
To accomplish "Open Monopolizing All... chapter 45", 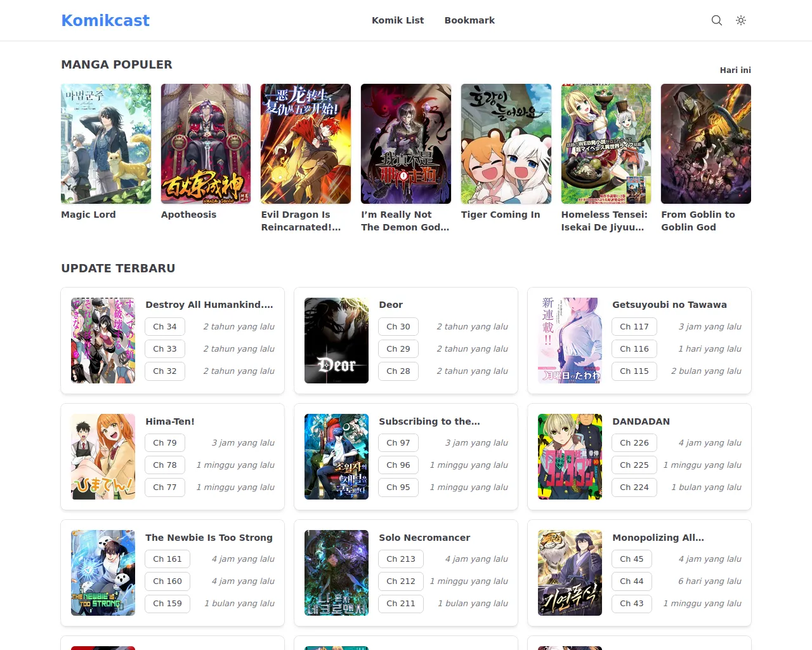I will (x=632, y=559).
